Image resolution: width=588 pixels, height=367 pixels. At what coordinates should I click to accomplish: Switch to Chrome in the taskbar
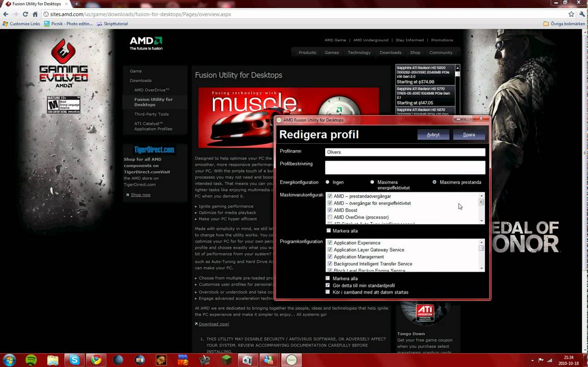(x=96, y=360)
